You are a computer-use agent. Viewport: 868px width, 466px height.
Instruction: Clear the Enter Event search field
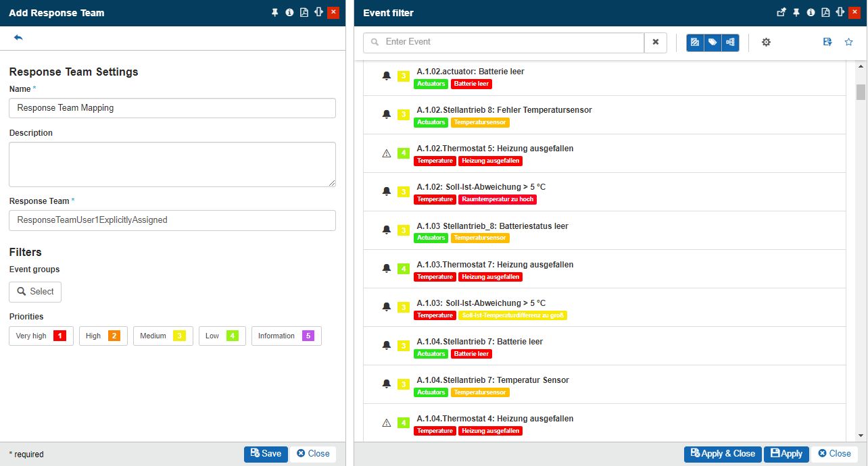(655, 43)
